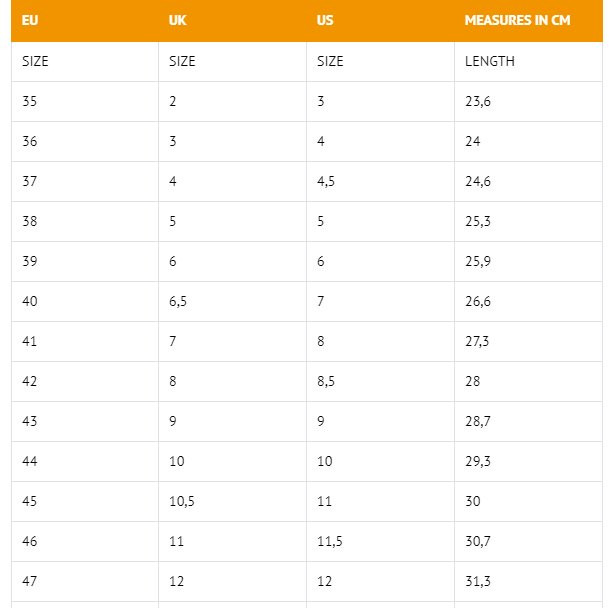The image size is (609, 608).
Task: Click the UK column header
Action: click(x=178, y=20)
